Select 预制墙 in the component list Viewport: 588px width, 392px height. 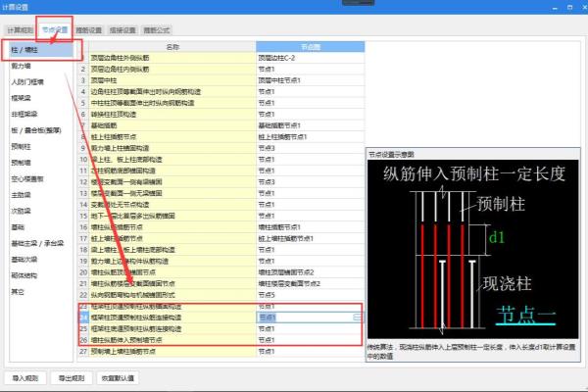point(22,163)
